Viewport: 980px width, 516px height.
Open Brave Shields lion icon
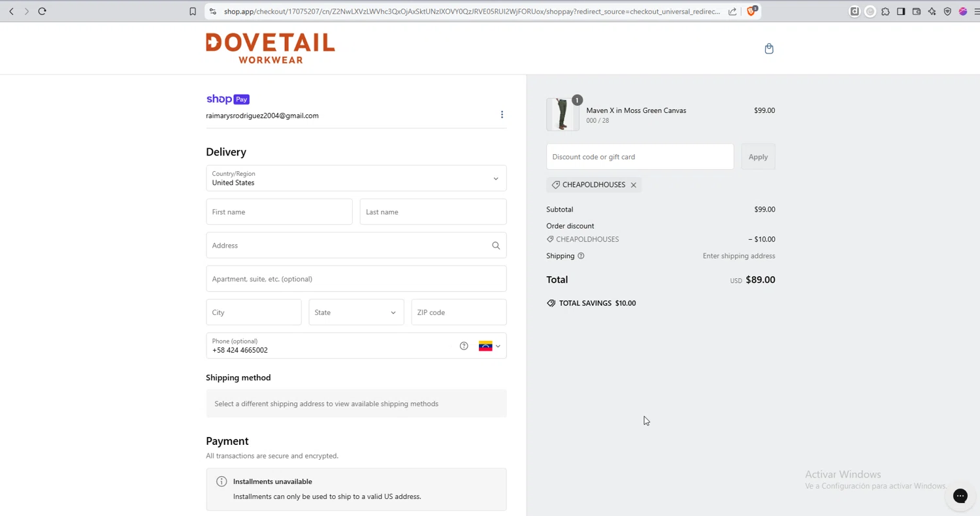pos(752,10)
